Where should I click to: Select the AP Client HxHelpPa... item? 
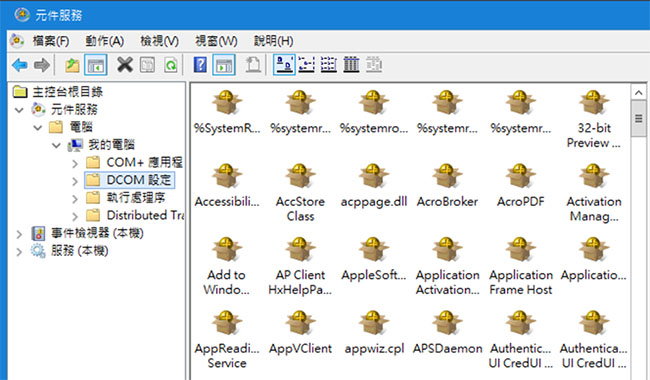click(300, 266)
